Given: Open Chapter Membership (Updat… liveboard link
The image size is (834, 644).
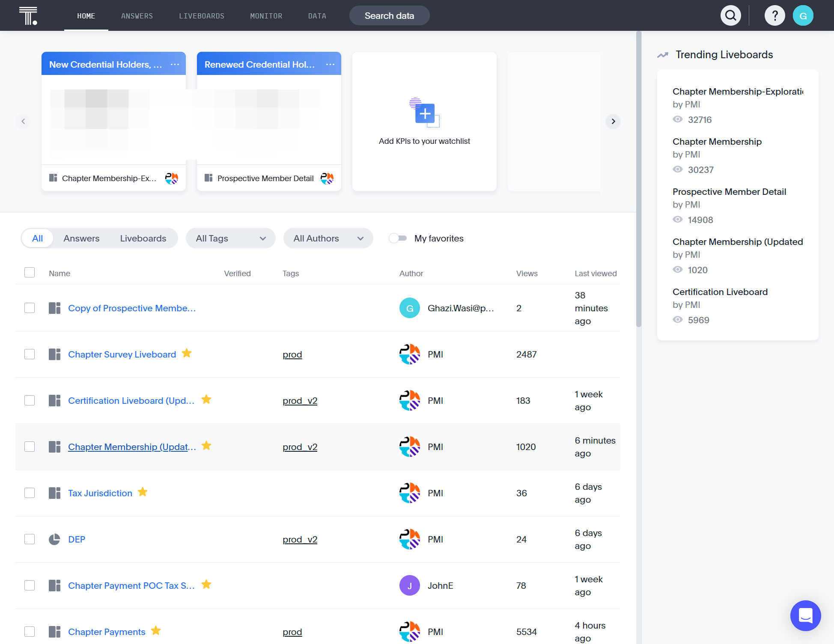Looking at the screenshot, I should [132, 447].
